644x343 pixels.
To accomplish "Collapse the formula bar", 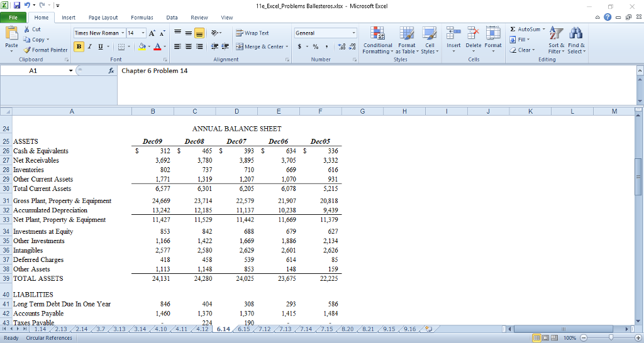I will tap(640, 70).
